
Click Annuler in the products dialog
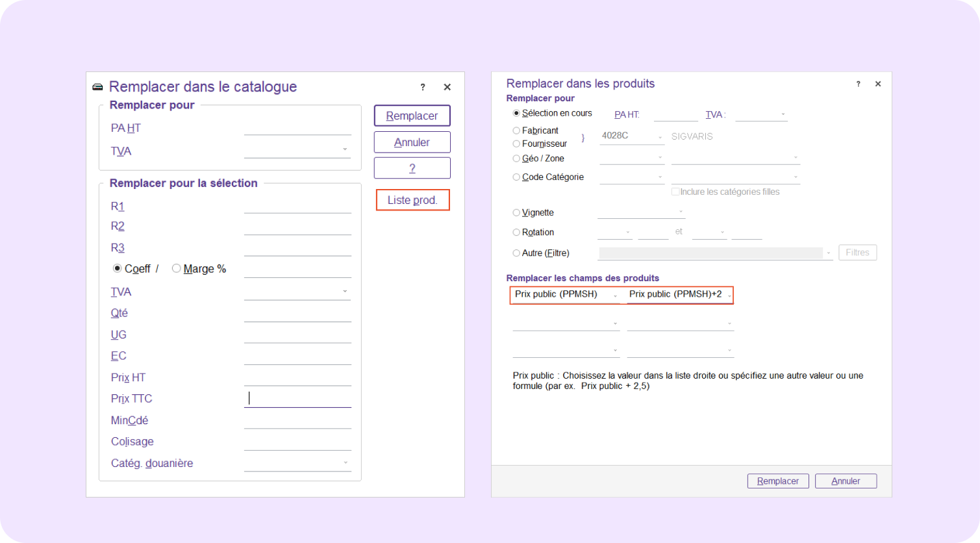point(846,481)
